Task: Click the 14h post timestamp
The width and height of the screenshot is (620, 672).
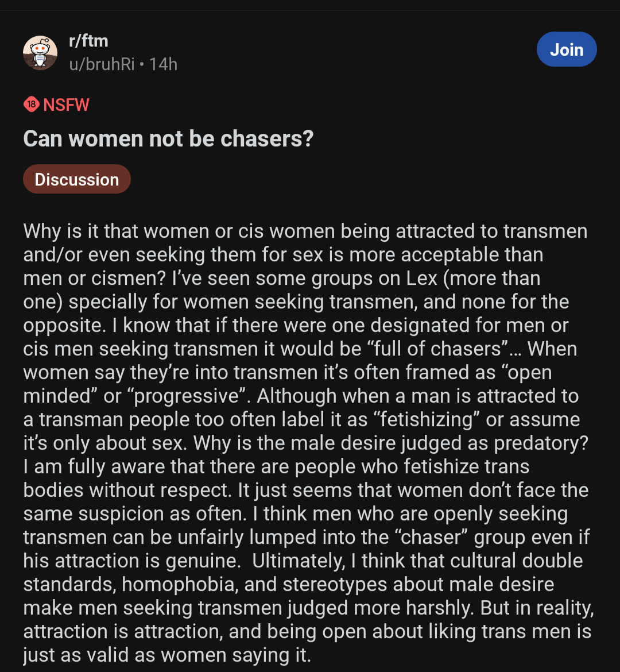Action: (x=163, y=64)
